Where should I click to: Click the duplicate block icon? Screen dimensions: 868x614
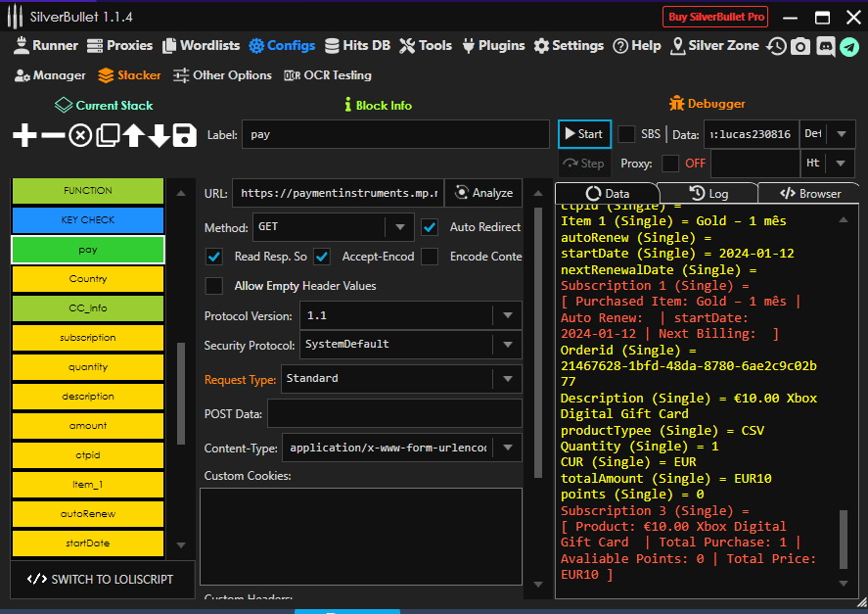(x=107, y=135)
